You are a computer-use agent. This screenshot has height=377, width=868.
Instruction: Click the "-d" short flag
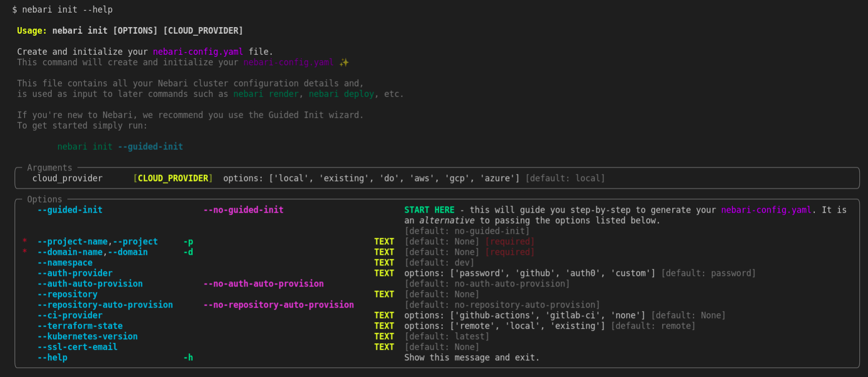188,252
